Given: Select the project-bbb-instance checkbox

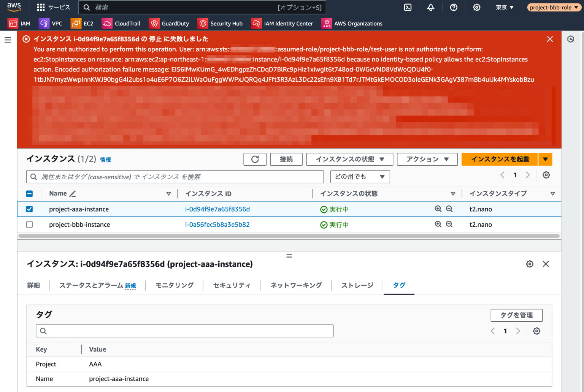Looking at the screenshot, I should tap(29, 224).
